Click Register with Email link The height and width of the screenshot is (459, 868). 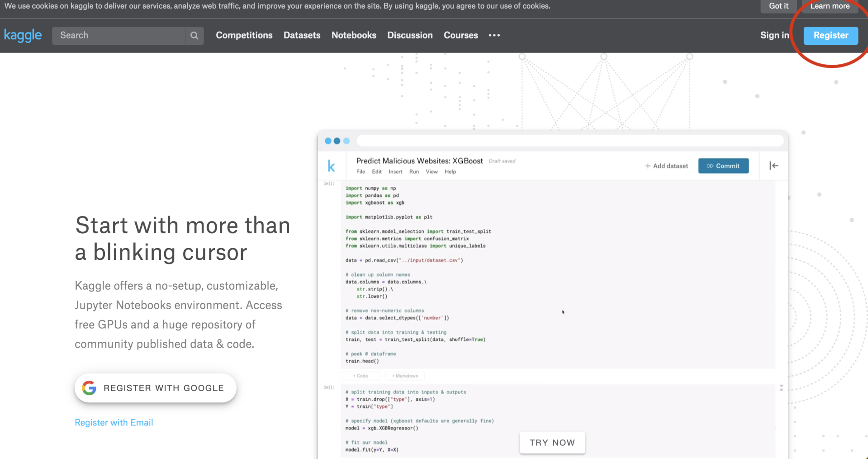tap(114, 422)
